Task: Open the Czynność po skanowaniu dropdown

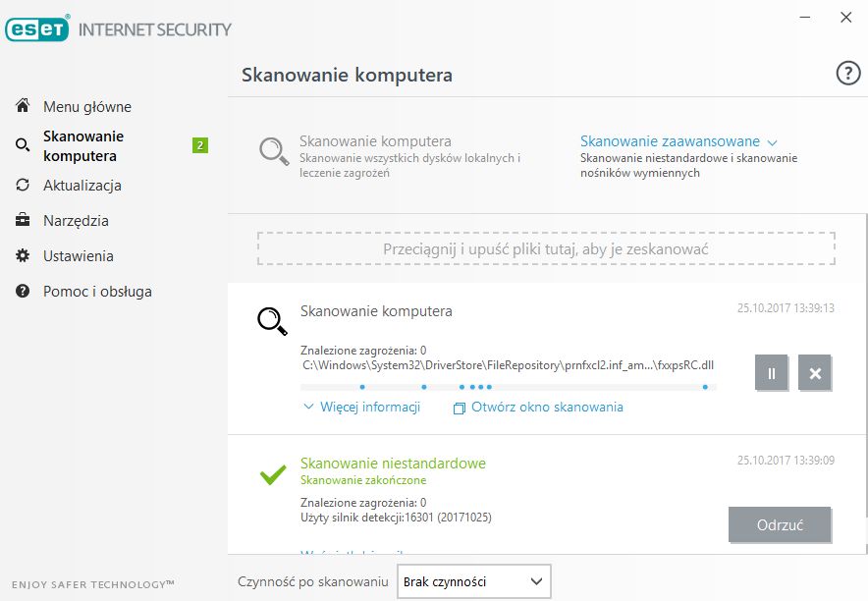Action: 473,581
